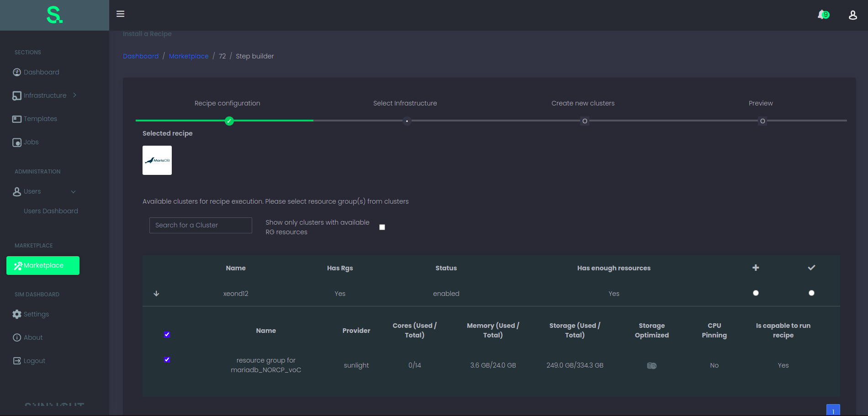868x416 pixels.
Task: Open Templates in the sidebar
Action: (41, 119)
